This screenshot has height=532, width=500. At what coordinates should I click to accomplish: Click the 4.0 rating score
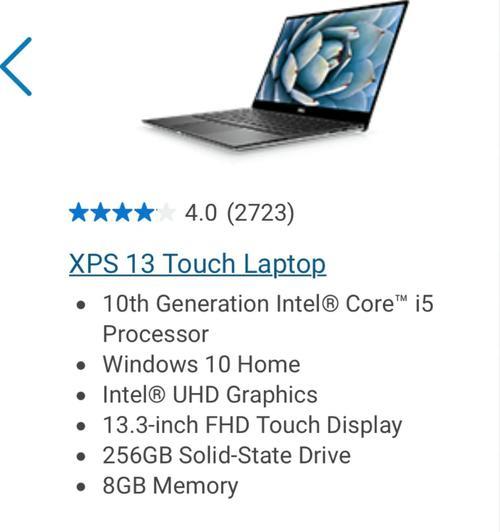[200, 213]
